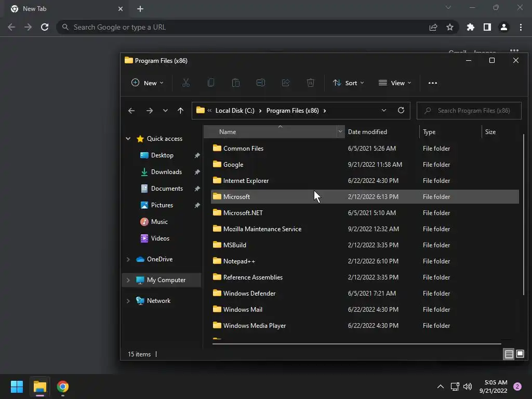Open the New item dropdown
Image resolution: width=532 pixels, height=399 pixels.
point(147,83)
